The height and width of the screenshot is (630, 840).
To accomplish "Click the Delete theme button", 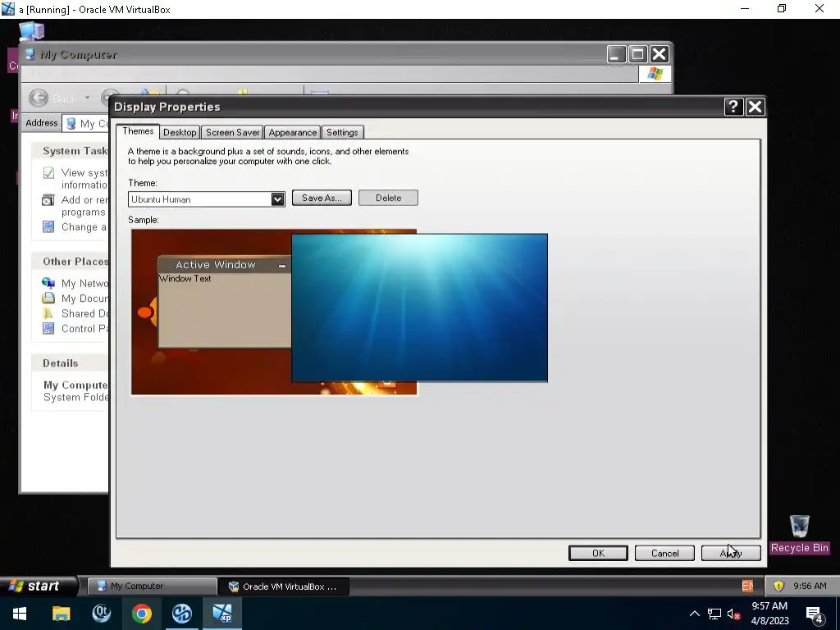I will (388, 198).
